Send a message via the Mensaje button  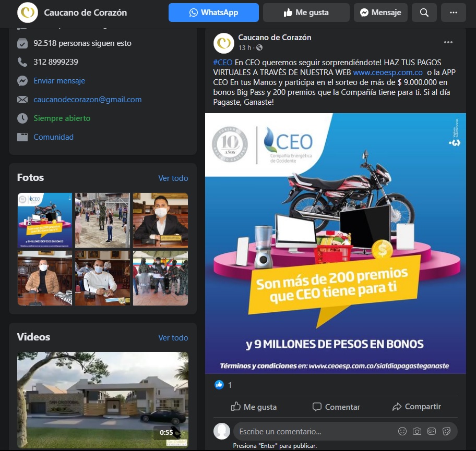coord(380,13)
